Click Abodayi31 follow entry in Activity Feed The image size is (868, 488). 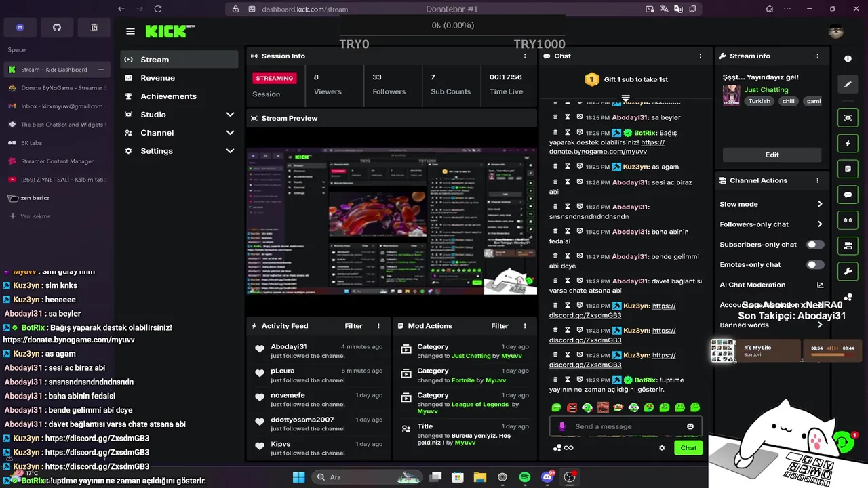(x=319, y=351)
